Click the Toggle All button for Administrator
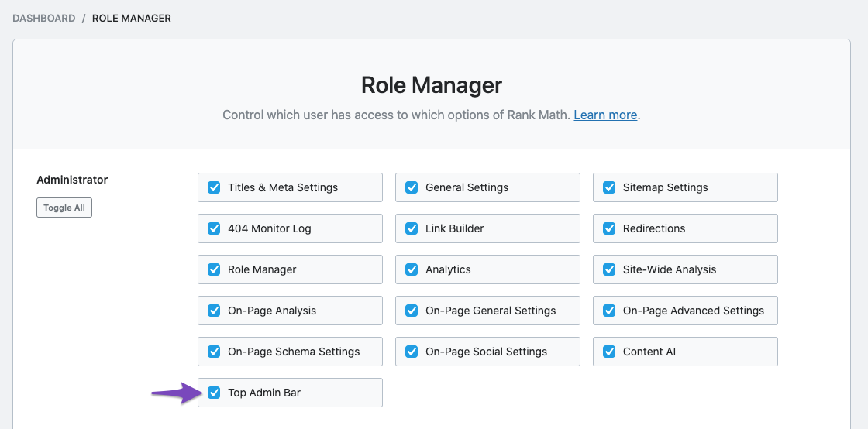This screenshot has width=868, height=429. click(x=64, y=208)
